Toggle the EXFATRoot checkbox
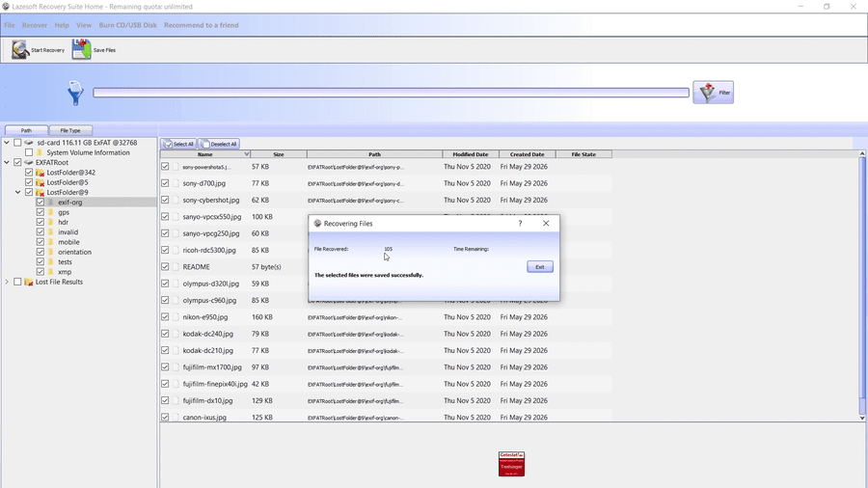Viewport: 868px width, 488px height. point(17,163)
